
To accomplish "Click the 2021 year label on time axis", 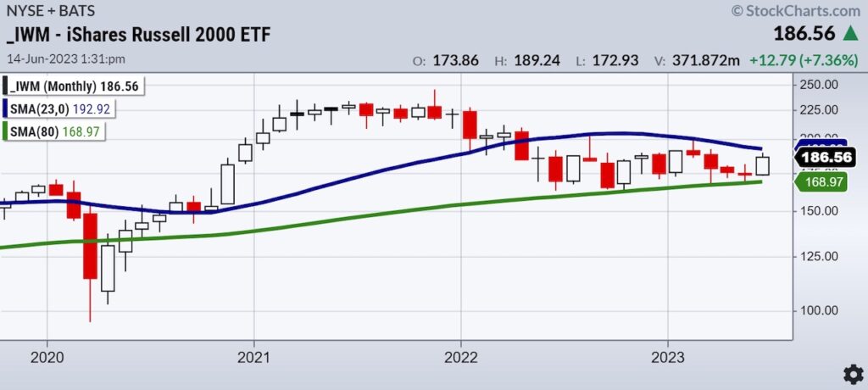I will pyautogui.click(x=254, y=357).
